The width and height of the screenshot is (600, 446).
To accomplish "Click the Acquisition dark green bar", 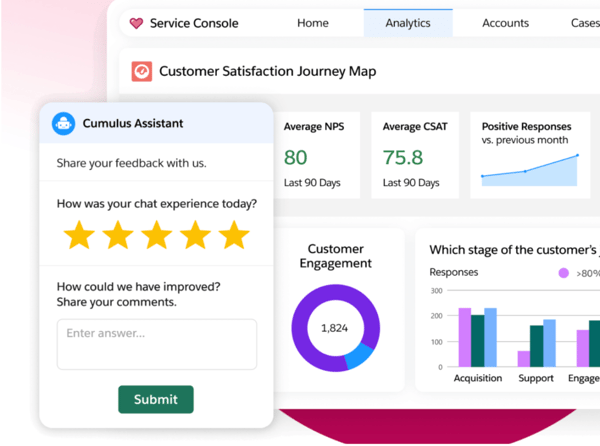I will 478,341.
